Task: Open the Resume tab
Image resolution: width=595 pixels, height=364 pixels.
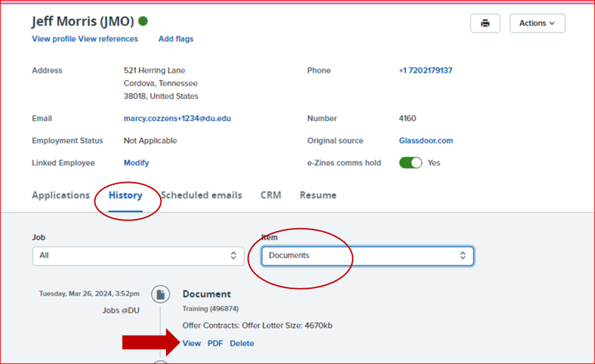Action: click(x=318, y=195)
